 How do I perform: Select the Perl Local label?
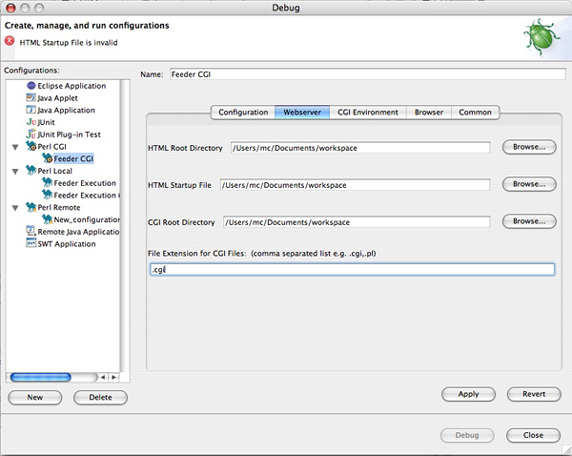55,171
